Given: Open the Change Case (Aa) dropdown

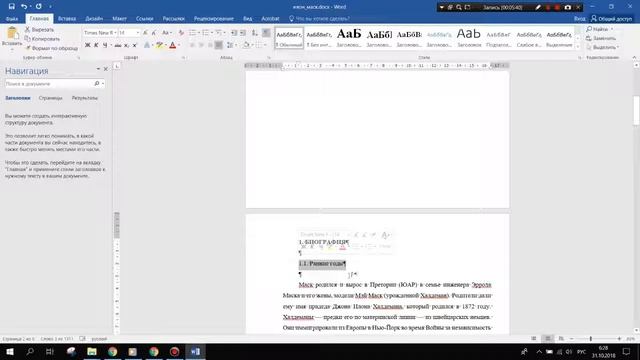Looking at the screenshot, I should click(x=166, y=33).
